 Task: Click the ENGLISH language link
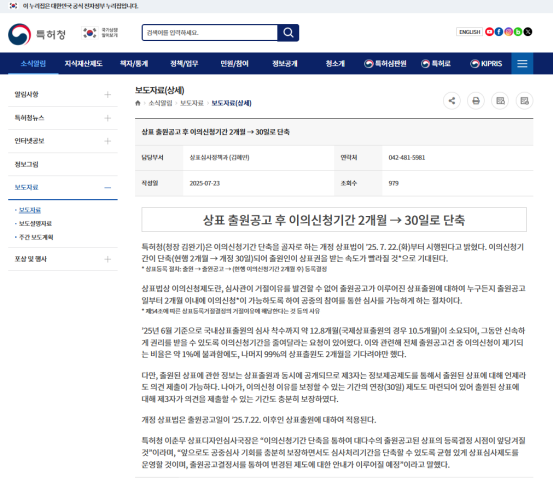tap(469, 32)
